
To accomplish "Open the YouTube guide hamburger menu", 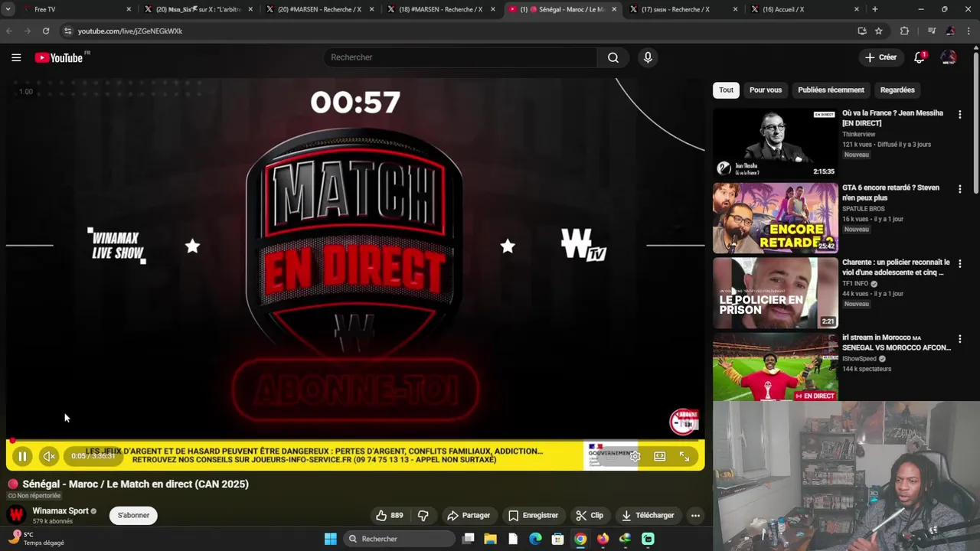I will [x=16, y=57].
